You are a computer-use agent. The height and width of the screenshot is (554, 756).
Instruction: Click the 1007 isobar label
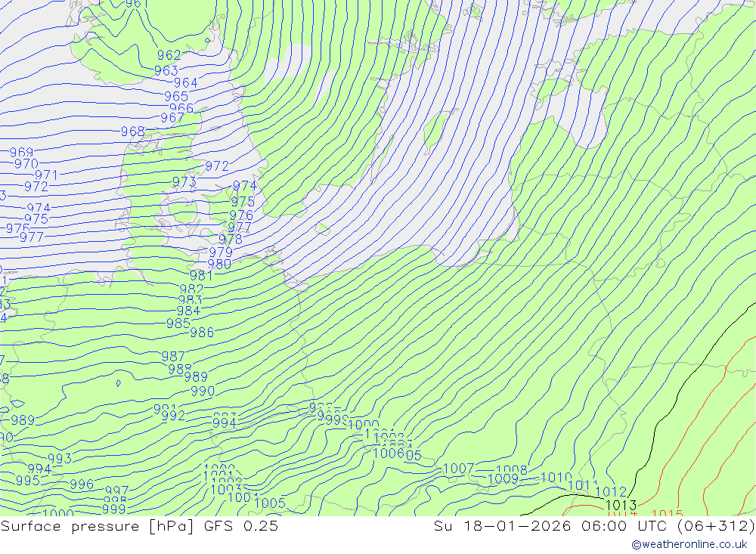pos(459,469)
